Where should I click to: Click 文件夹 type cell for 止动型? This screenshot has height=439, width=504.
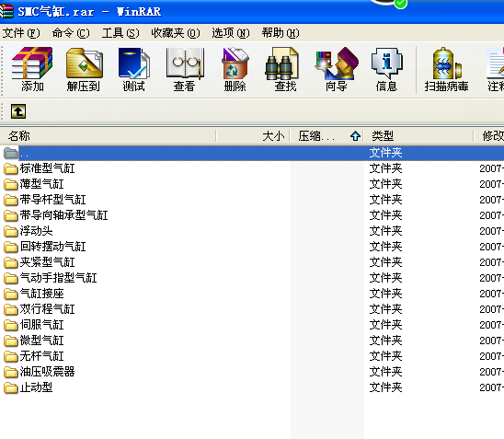click(385, 387)
